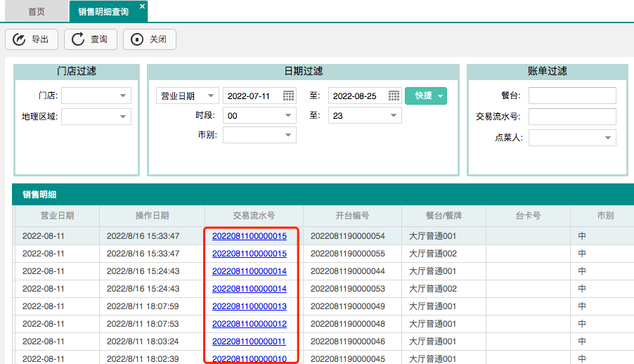Open the start date calendar picker icon
Viewport: 634px width, 364px height.
[289, 96]
